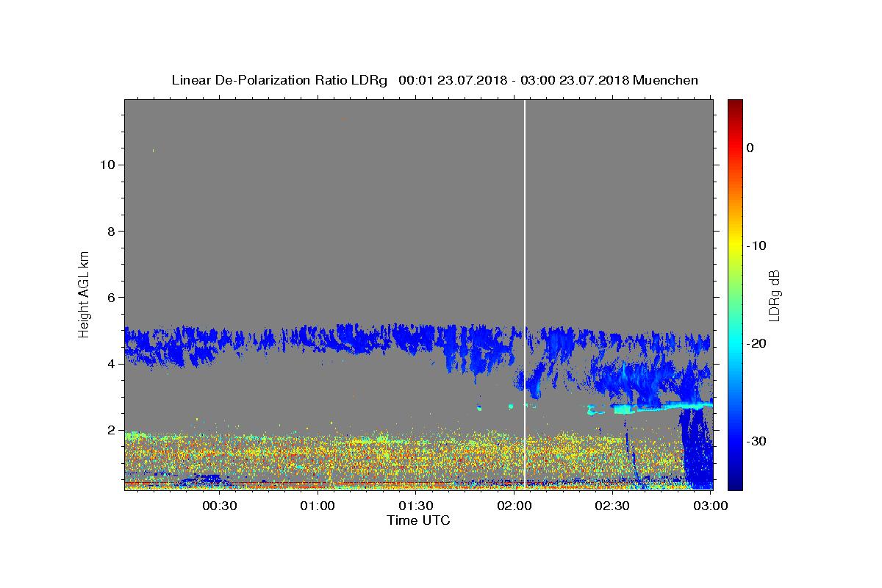The width and height of the screenshot is (882, 588).
Task: Click the 02:30 time tick label
Action: (612, 506)
